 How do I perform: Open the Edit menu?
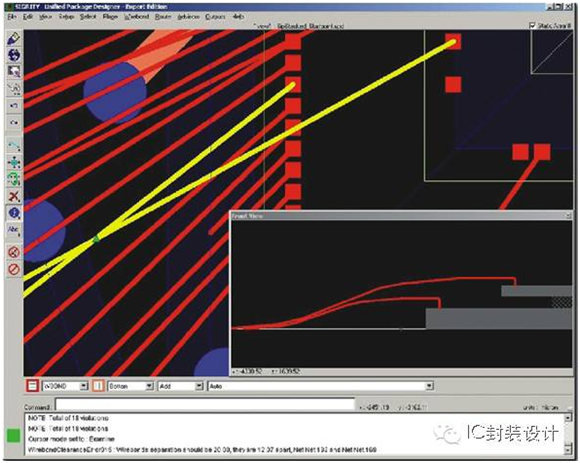pos(28,17)
